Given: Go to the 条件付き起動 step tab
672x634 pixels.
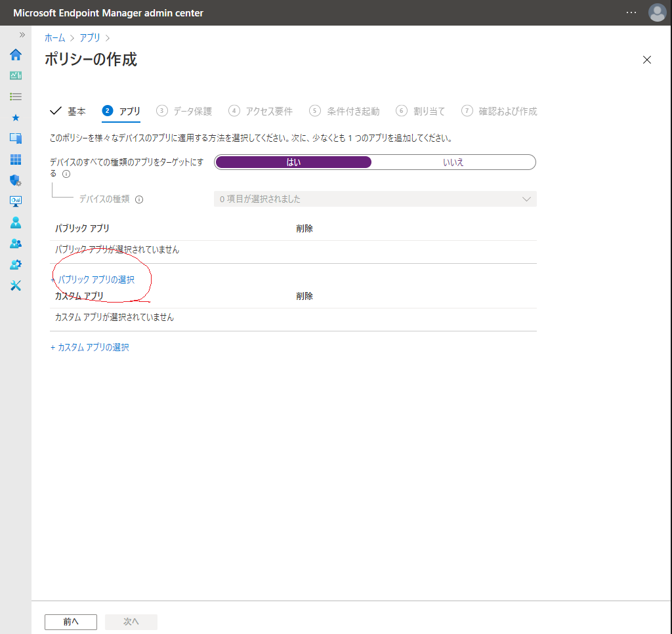Looking at the screenshot, I should coord(344,112).
